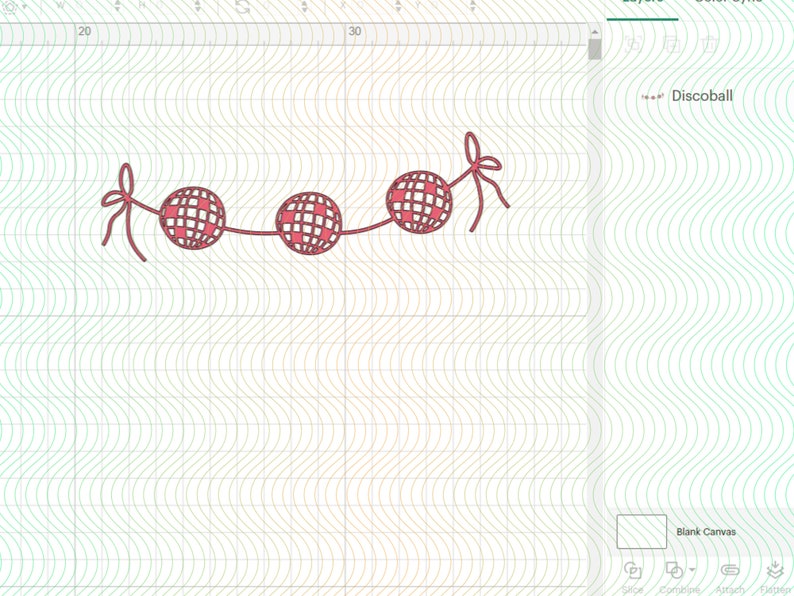
Task: Select the Blank Canvas swatch thumbnail
Action: coord(641,531)
